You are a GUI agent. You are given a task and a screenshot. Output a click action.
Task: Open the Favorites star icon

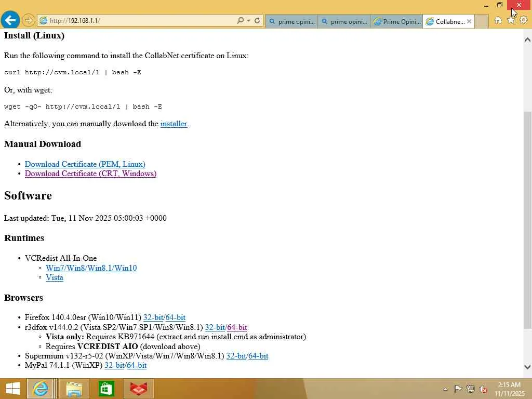(511, 20)
